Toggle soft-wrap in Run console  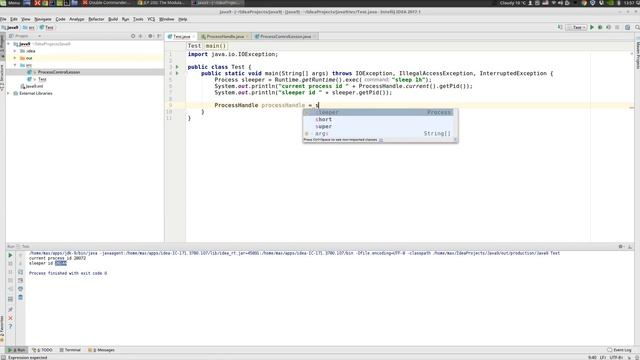pyautogui.click(x=20, y=272)
